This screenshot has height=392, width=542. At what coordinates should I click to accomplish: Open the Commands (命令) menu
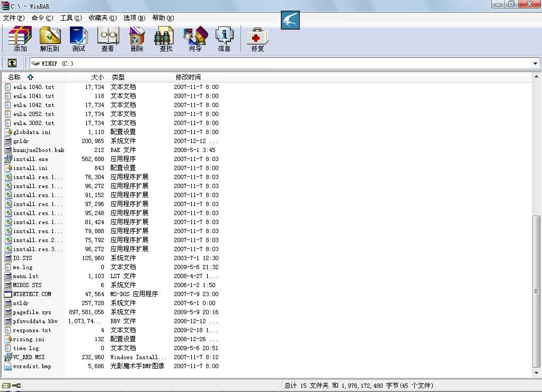pos(42,18)
